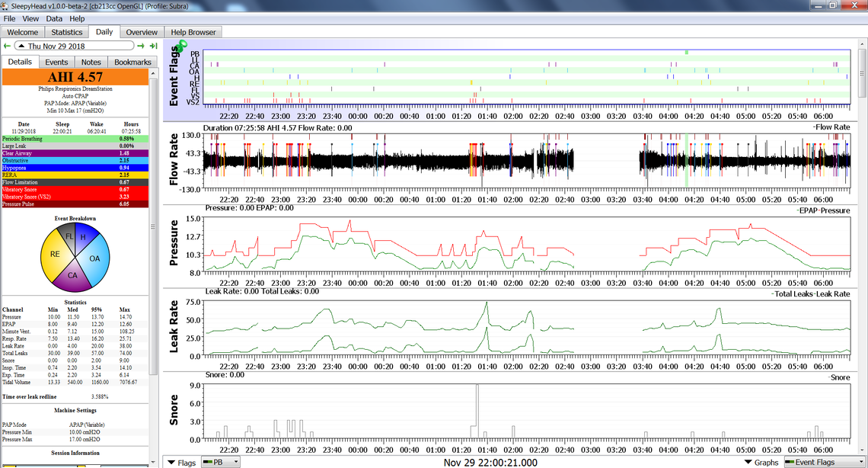Image resolution: width=868 pixels, height=468 pixels.
Task: Close the SleepyHead window
Action: tap(853, 5)
